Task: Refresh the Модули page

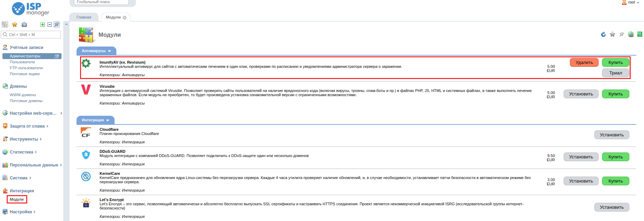Action: [603, 34]
